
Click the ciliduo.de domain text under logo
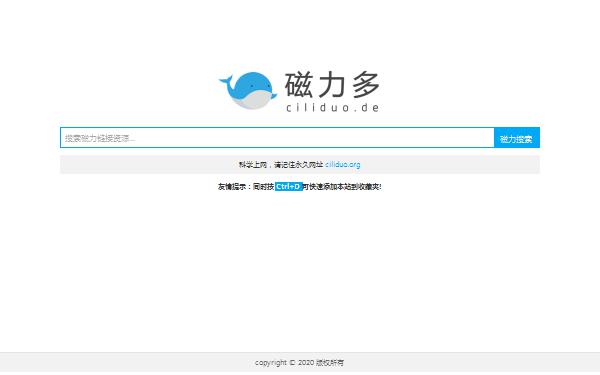coord(333,108)
